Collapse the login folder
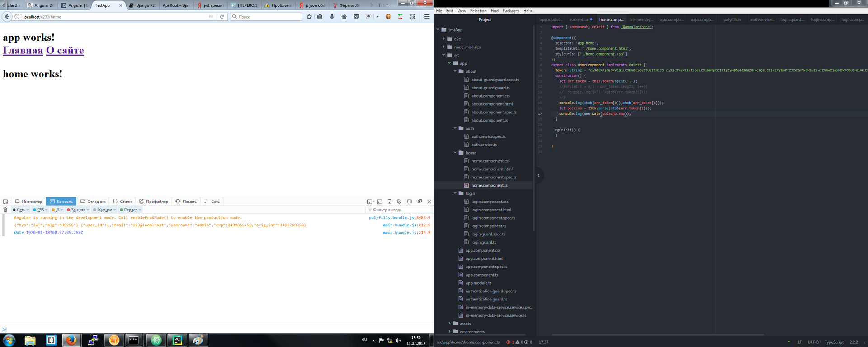This screenshot has width=868, height=347. [455, 193]
